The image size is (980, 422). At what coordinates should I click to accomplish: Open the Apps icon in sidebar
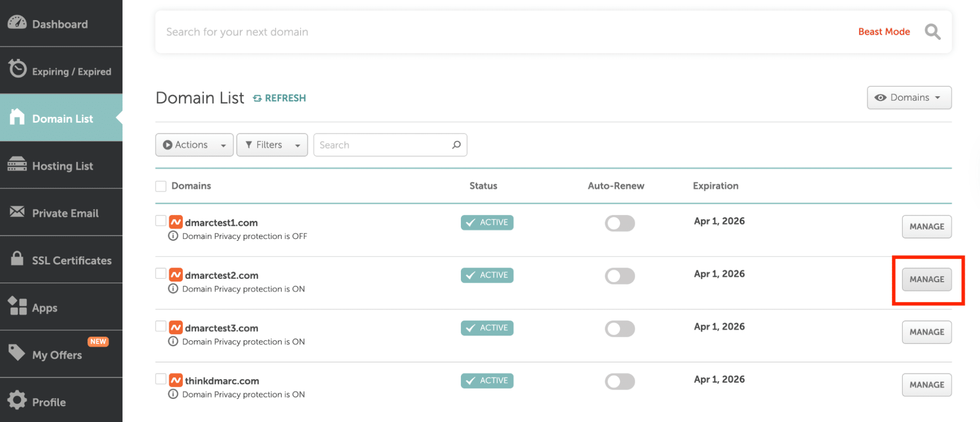coord(18,306)
